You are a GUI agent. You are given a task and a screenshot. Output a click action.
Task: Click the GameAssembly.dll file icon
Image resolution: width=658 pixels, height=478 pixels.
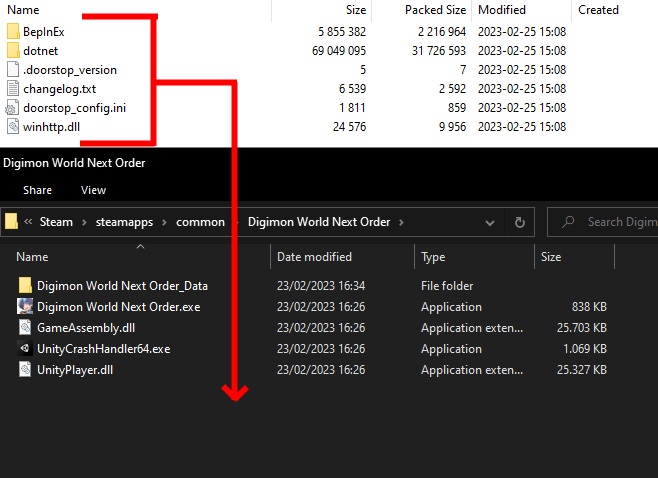25,328
